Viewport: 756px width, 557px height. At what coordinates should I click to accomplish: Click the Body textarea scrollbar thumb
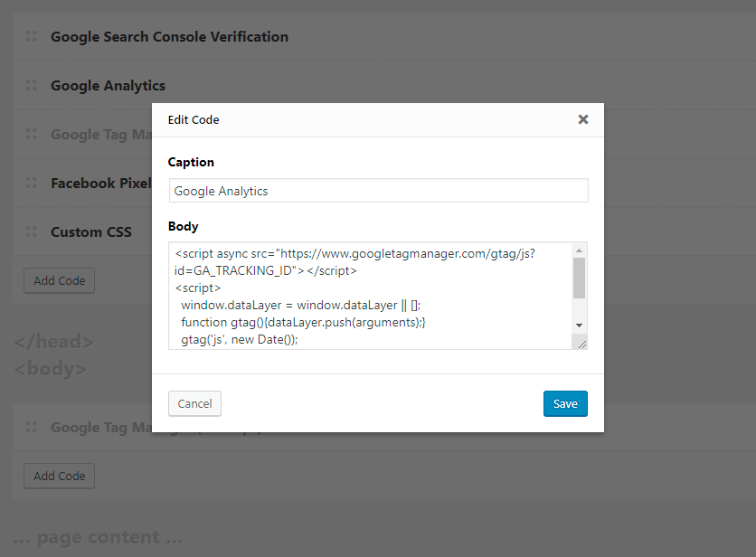point(579,278)
